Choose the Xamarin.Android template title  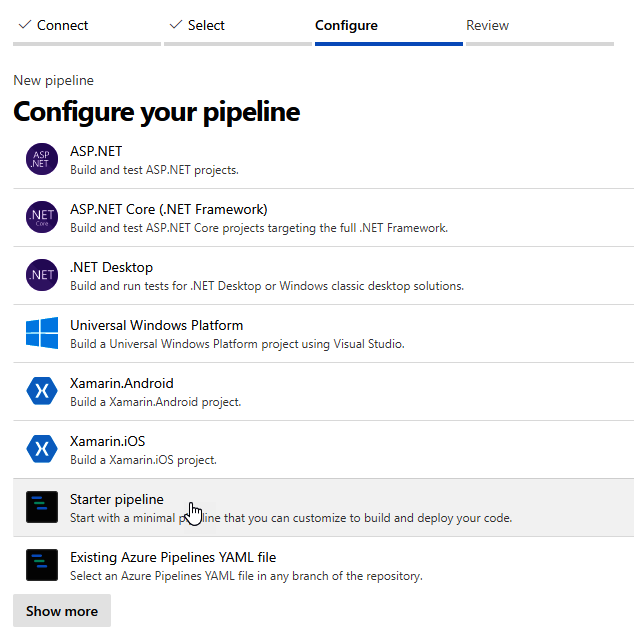pos(122,383)
